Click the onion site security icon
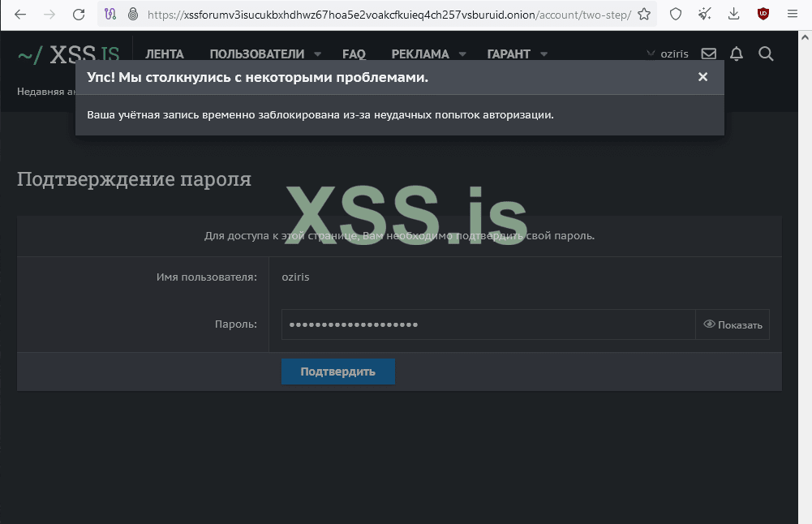812x524 pixels. tap(133, 15)
